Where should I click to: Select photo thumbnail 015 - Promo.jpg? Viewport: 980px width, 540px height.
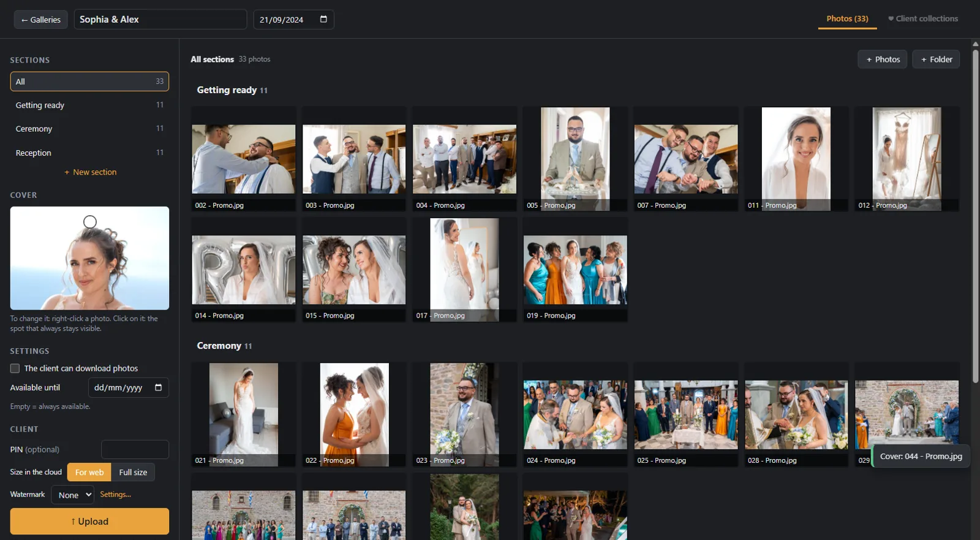[354, 270]
